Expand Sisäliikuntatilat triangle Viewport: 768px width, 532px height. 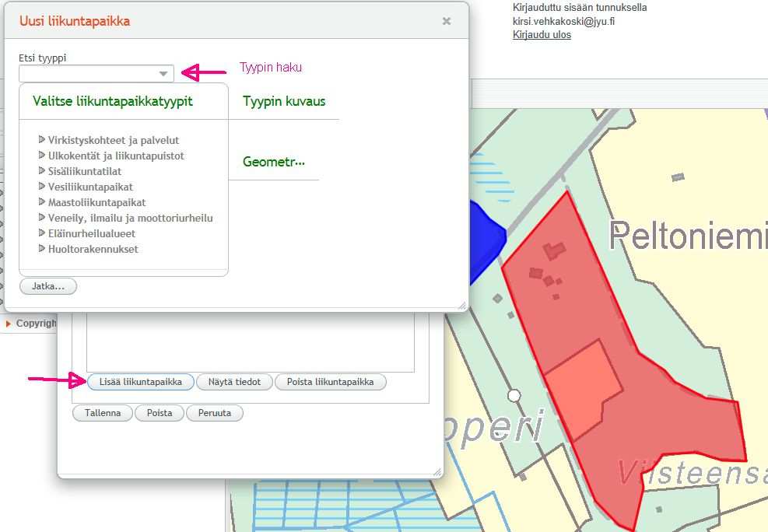click(x=42, y=171)
